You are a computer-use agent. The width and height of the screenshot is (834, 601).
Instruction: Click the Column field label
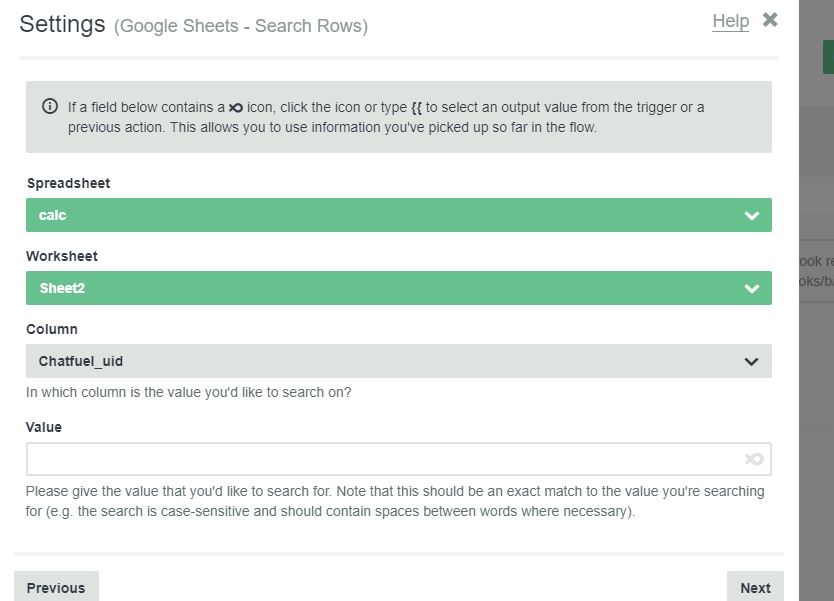[52, 329]
